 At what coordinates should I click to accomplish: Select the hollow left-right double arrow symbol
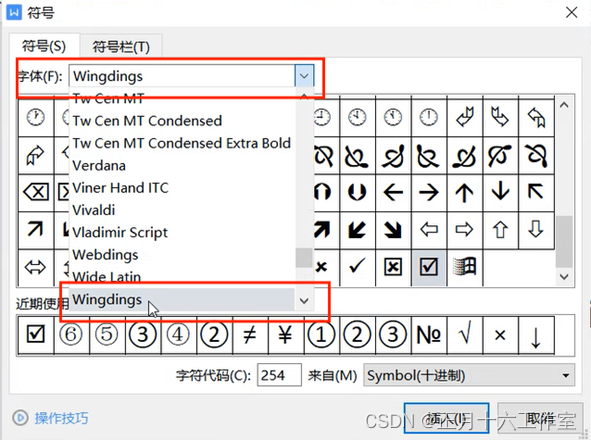point(35,267)
